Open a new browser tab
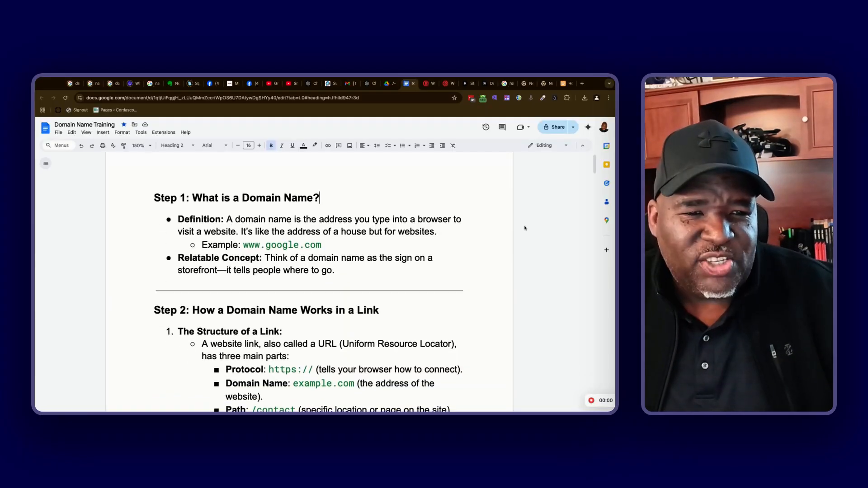Image resolution: width=868 pixels, height=488 pixels. 582,83
